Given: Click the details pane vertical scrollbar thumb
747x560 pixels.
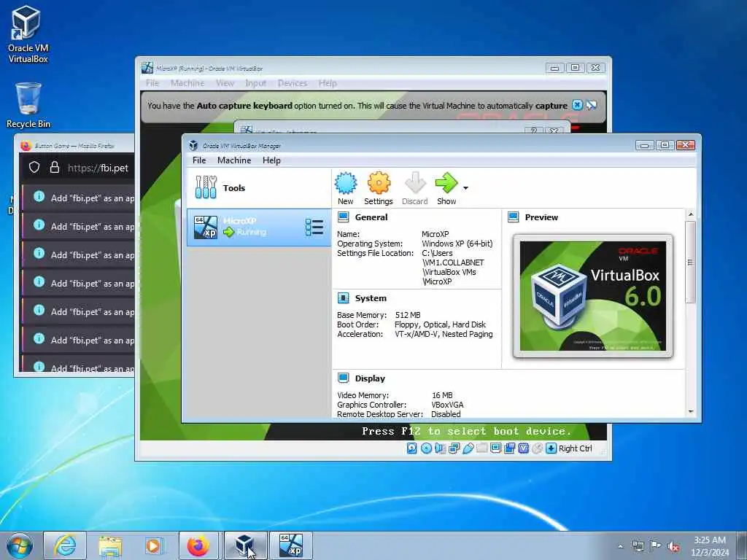Looking at the screenshot, I should 691,262.
